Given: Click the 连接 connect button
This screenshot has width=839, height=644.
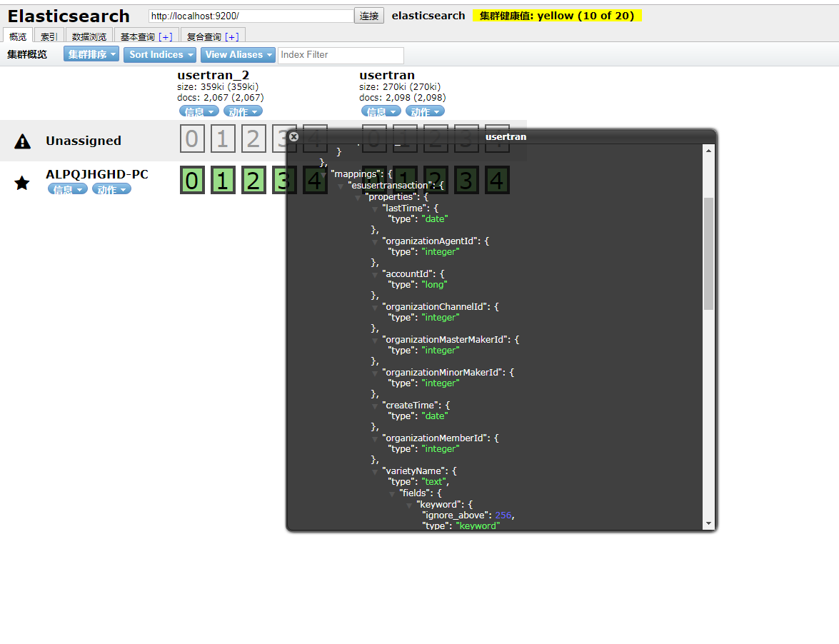Looking at the screenshot, I should (368, 16).
